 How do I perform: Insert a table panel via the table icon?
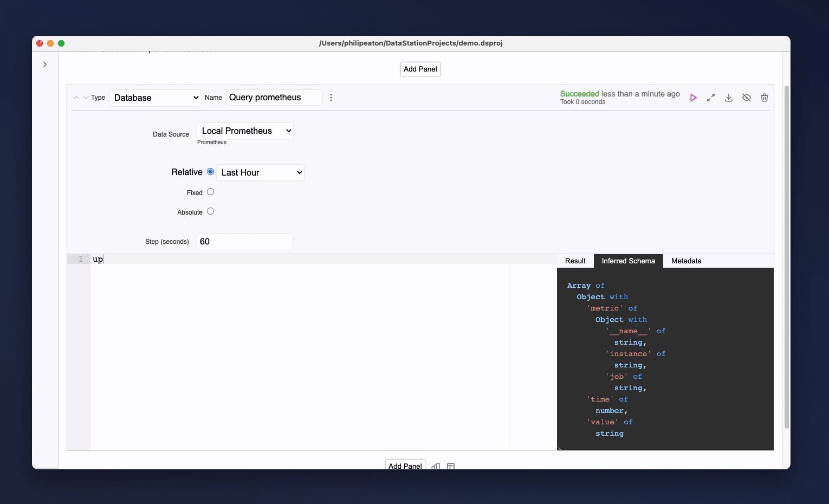tap(451, 466)
